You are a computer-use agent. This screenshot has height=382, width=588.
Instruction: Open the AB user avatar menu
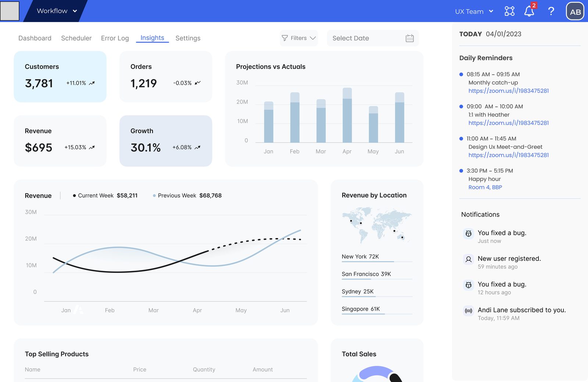click(x=575, y=11)
